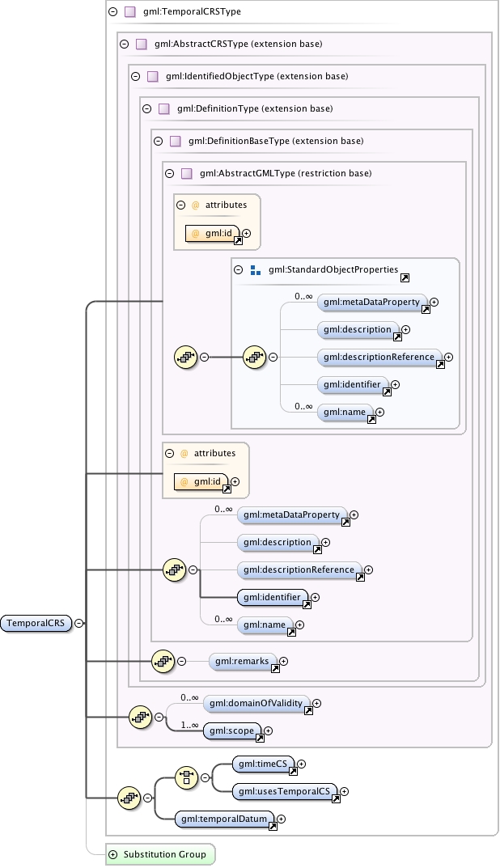This screenshot has height=868, width=500.
Task: Click the gml:StandardObjectProperties label
Action: 333,269
